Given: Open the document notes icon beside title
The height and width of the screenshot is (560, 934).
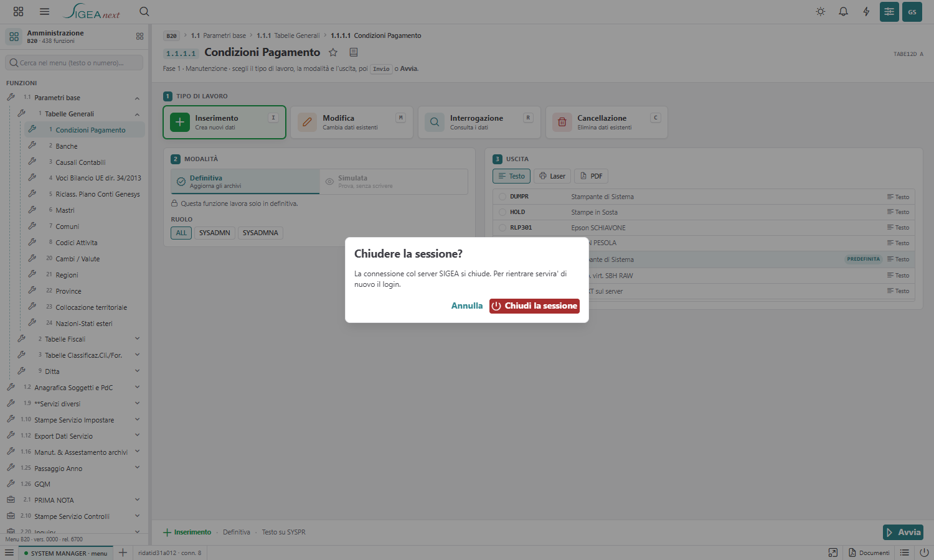Looking at the screenshot, I should (354, 52).
